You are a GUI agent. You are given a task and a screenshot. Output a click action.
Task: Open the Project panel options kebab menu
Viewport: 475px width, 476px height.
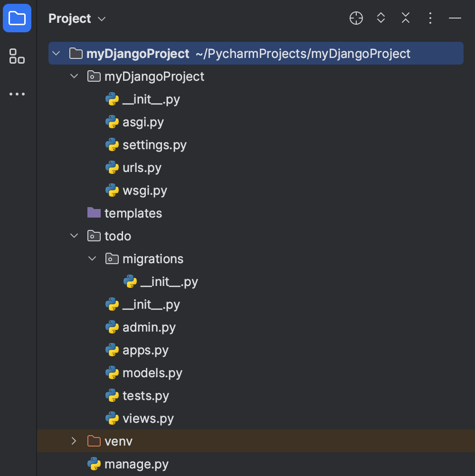(430, 18)
